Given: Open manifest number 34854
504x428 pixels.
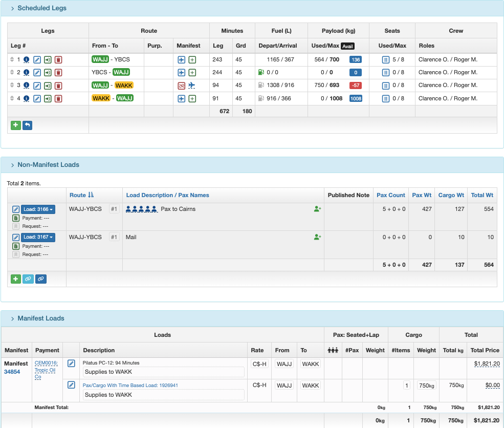Looking at the screenshot, I should point(12,372).
